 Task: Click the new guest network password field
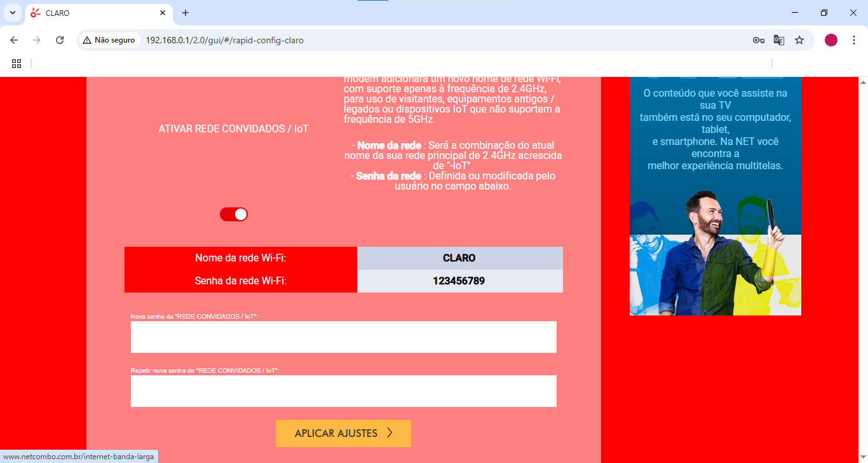coord(344,337)
